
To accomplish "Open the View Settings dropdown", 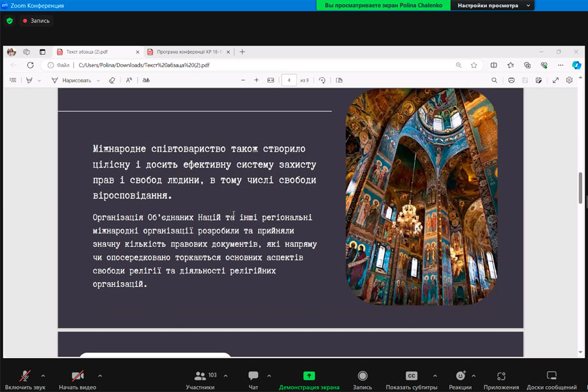I will point(492,5).
